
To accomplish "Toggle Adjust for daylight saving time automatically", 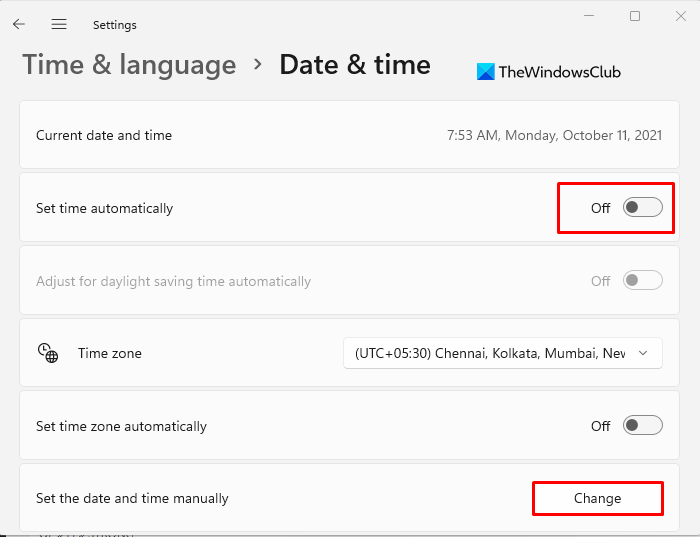I will click(642, 281).
